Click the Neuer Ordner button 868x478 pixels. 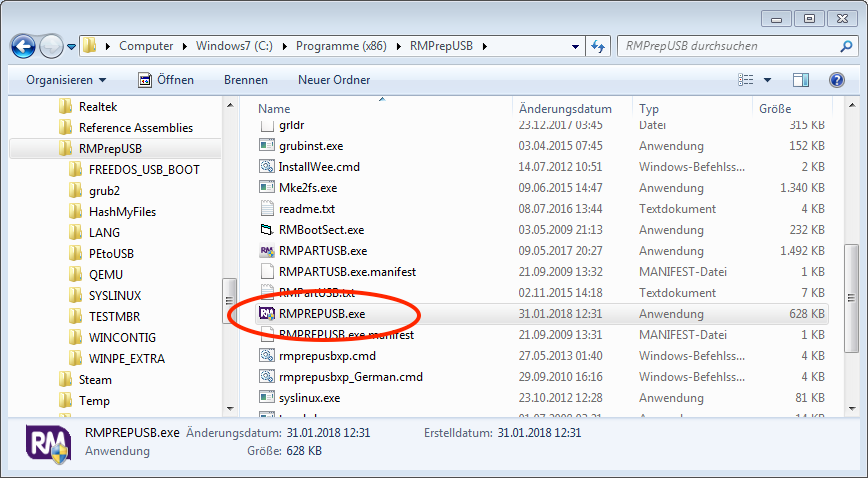pos(333,80)
